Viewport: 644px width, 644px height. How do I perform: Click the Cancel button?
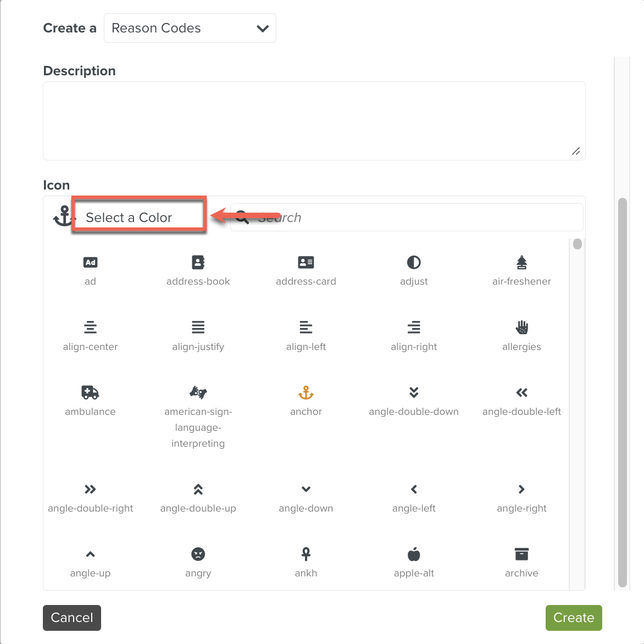72,618
